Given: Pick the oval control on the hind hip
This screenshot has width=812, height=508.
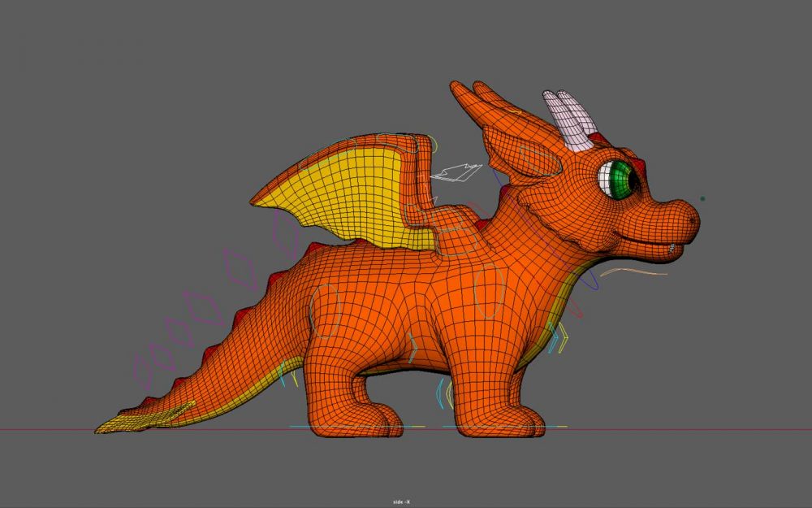Looking at the screenshot, I should pyautogui.click(x=324, y=310).
